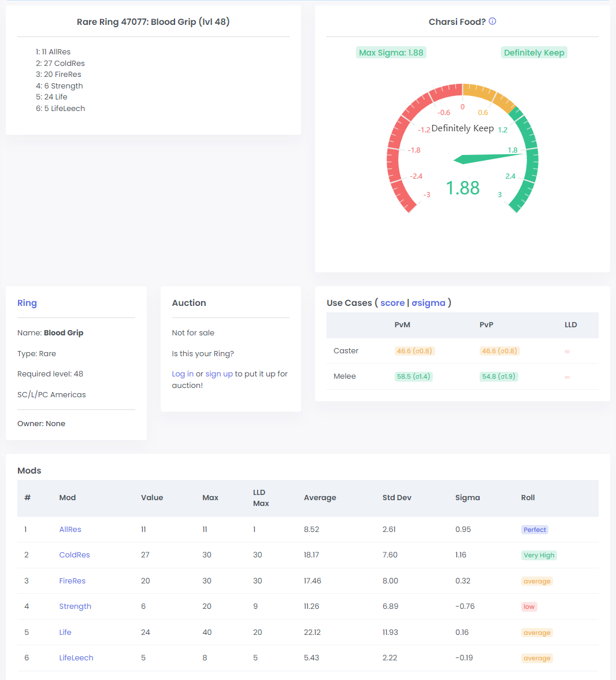Click the low roll badge for Strength

pyautogui.click(x=529, y=607)
